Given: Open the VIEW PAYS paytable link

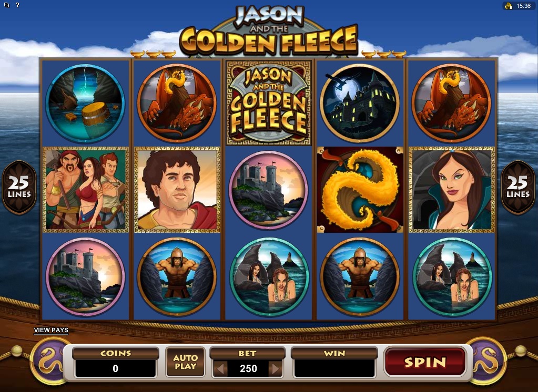Looking at the screenshot, I should coord(51,330).
